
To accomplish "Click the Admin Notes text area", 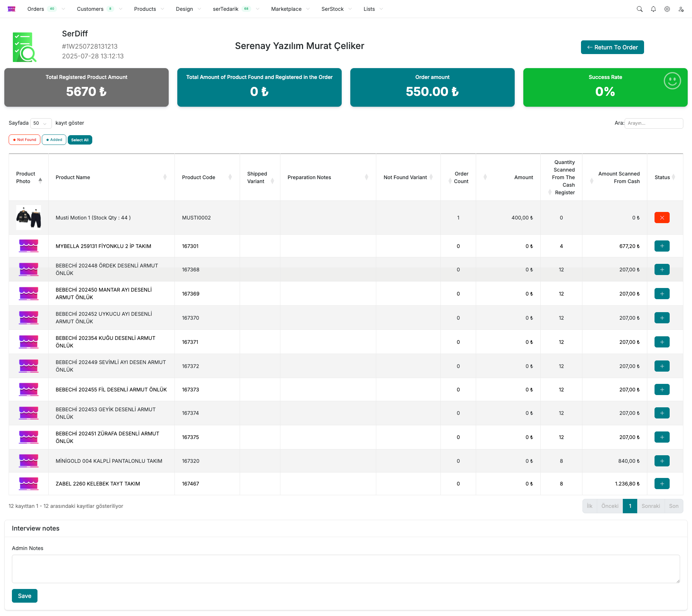I will coord(346,569).
